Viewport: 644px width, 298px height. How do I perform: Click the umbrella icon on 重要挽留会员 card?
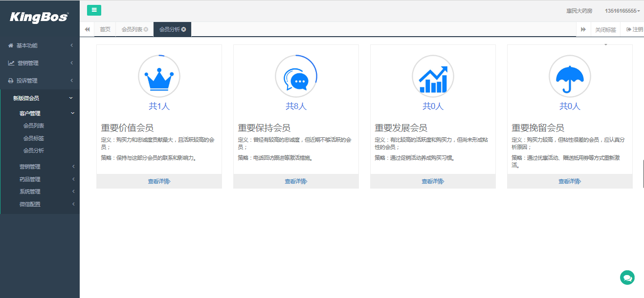[570, 76]
